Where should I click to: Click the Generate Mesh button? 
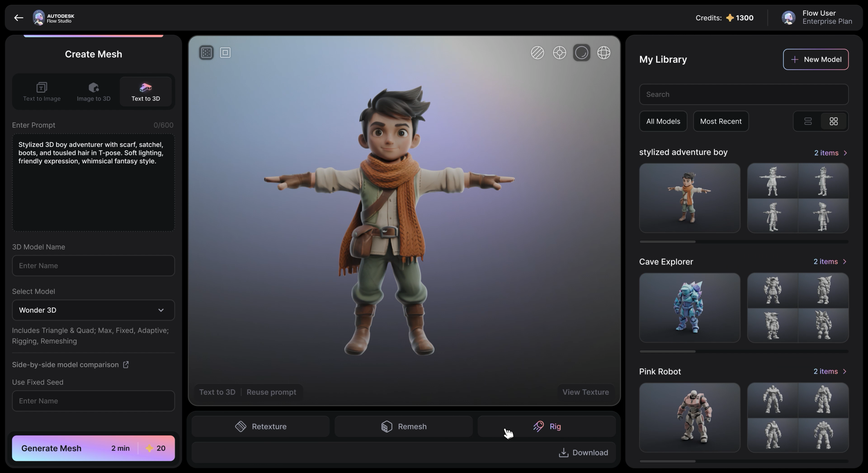pos(93,448)
